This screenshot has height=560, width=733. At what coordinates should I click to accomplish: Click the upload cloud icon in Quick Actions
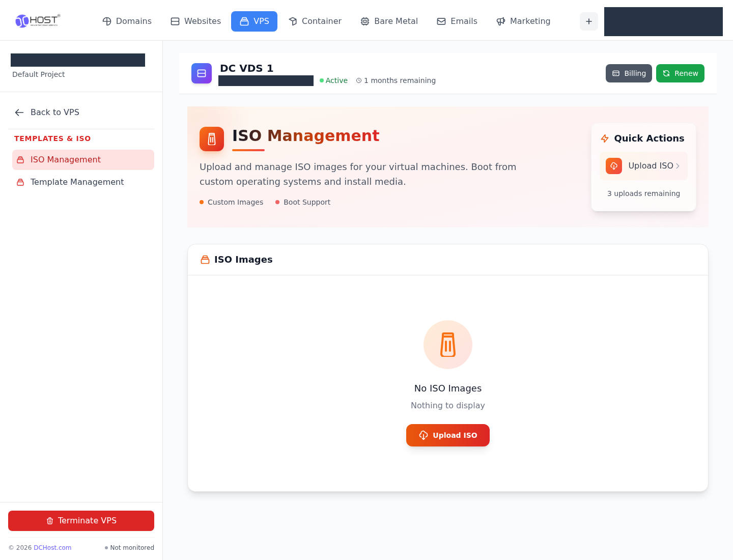pyautogui.click(x=614, y=166)
